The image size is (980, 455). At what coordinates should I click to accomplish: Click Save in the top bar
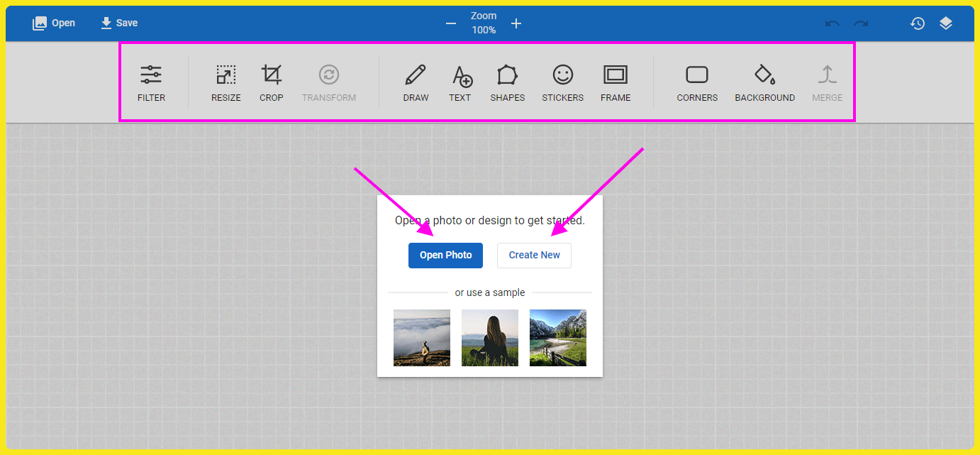click(x=119, y=23)
